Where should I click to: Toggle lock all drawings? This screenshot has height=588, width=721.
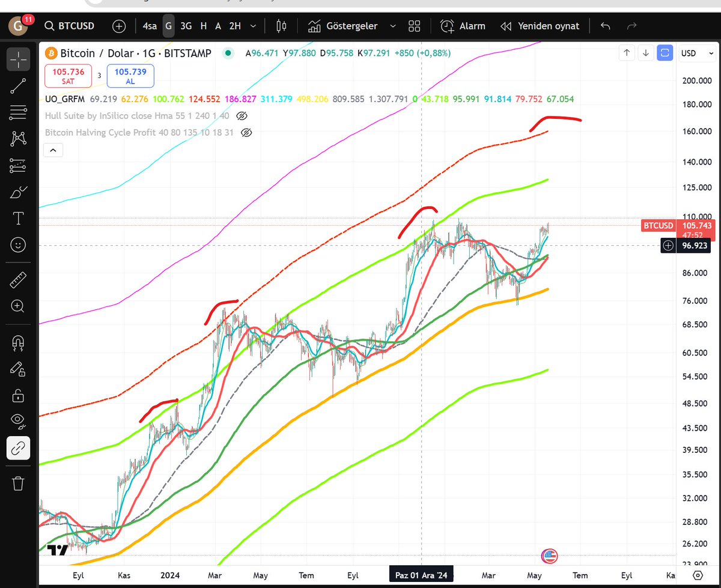click(19, 395)
